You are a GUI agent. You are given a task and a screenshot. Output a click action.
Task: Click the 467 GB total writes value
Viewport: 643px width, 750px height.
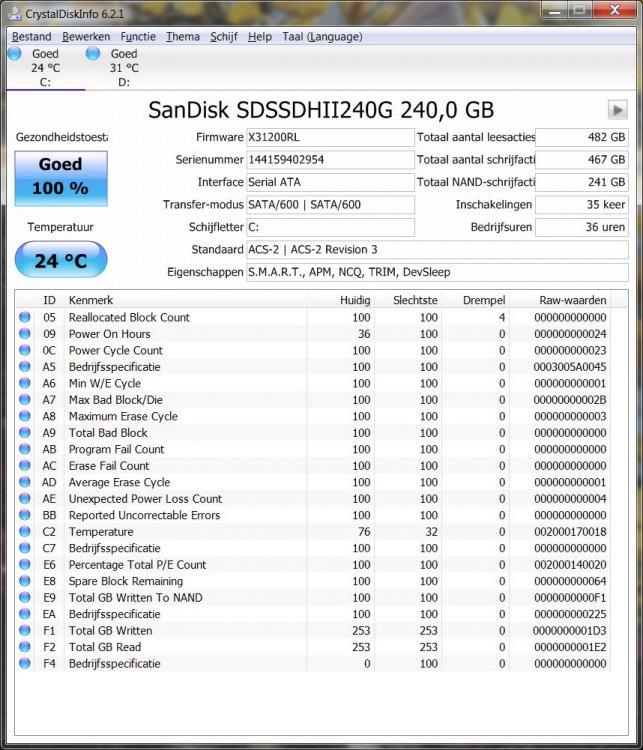click(x=582, y=160)
